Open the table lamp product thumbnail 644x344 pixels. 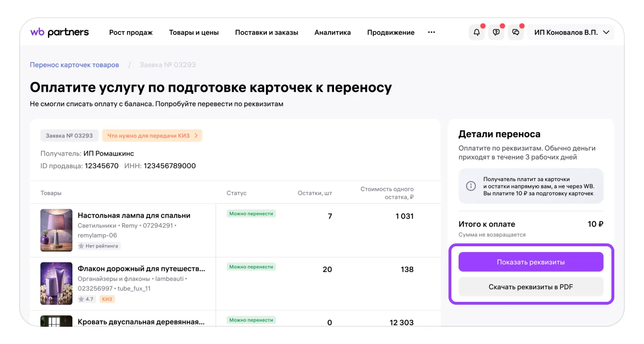[x=57, y=230]
